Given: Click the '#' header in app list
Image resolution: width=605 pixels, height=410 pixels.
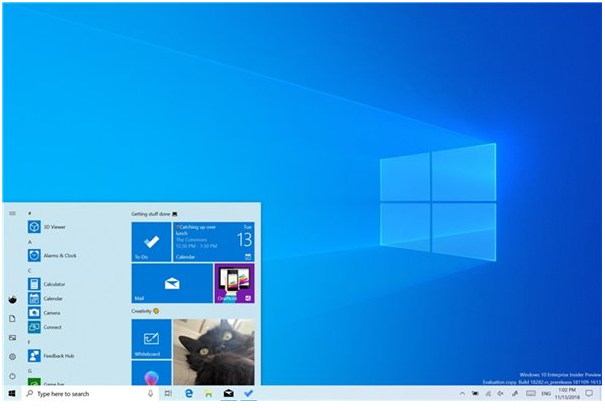Looking at the screenshot, I should pyautogui.click(x=30, y=213).
